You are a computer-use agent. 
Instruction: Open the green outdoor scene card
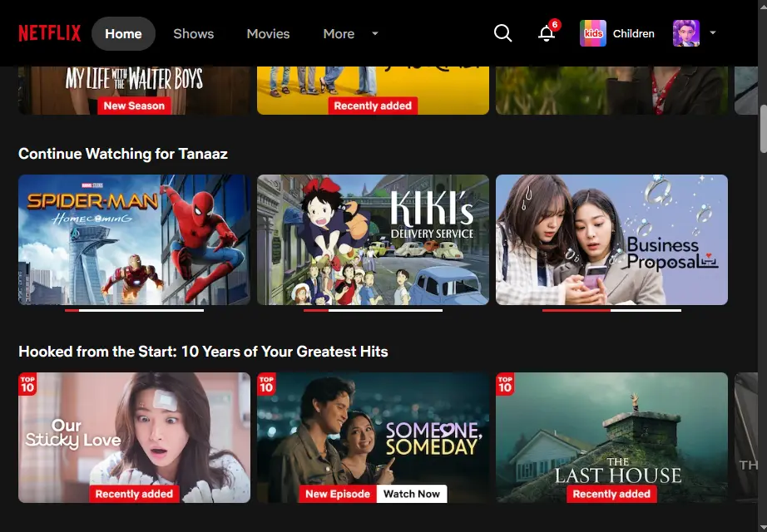coord(611,91)
